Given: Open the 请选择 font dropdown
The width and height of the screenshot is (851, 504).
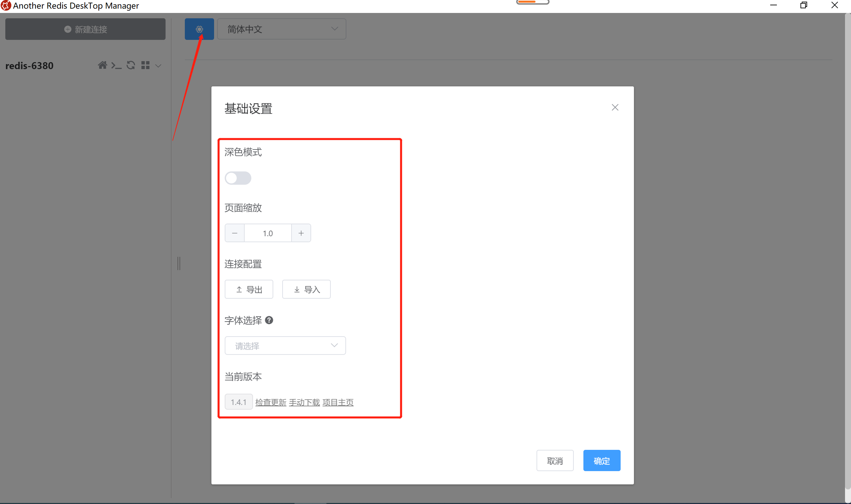Looking at the screenshot, I should [x=285, y=346].
